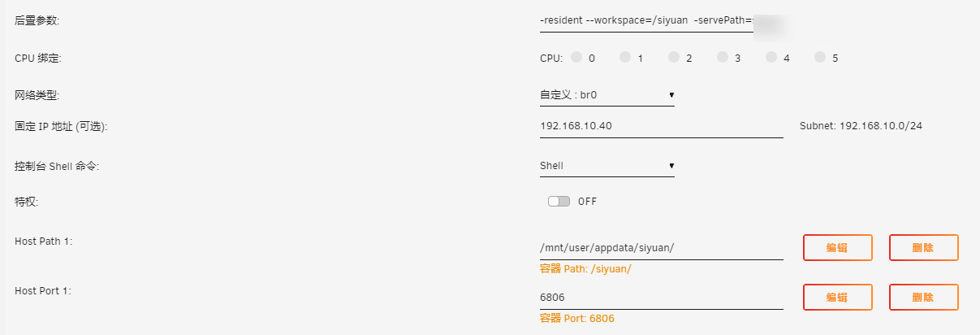Viewport: 980px width, 335px height.
Task: Click the Shell dropdown arrow
Action: click(x=671, y=166)
